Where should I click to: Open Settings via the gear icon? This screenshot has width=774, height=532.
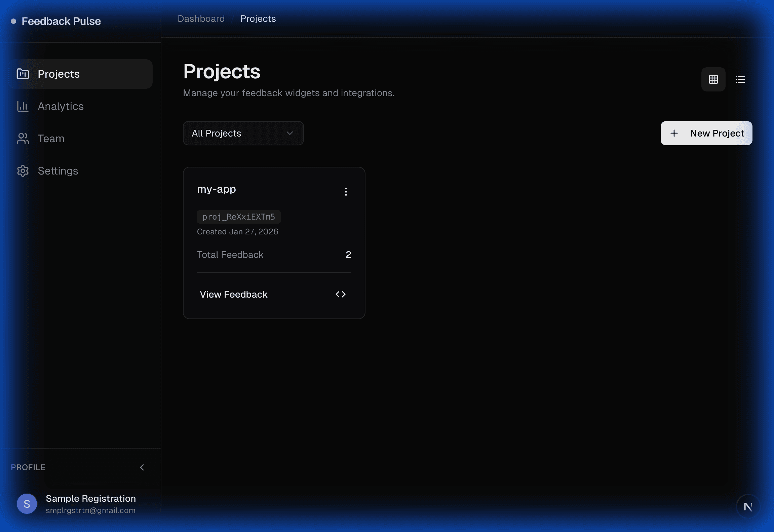point(23,170)
